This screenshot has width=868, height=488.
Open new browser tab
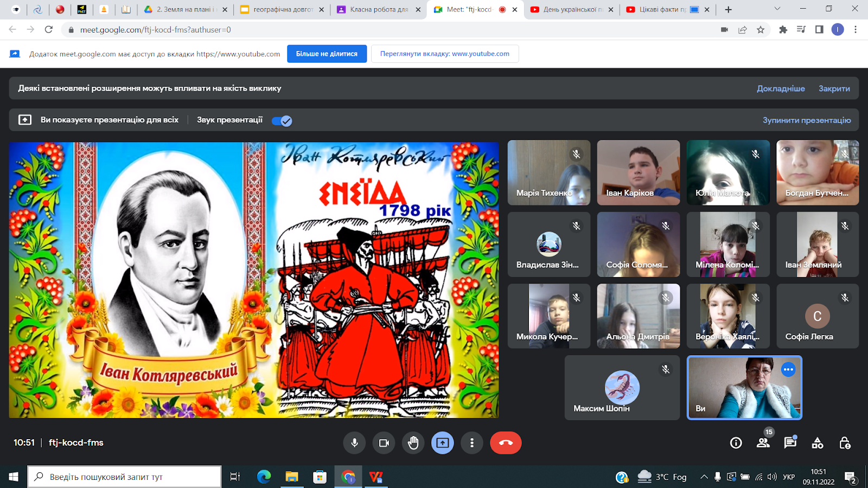click(729, 9)
